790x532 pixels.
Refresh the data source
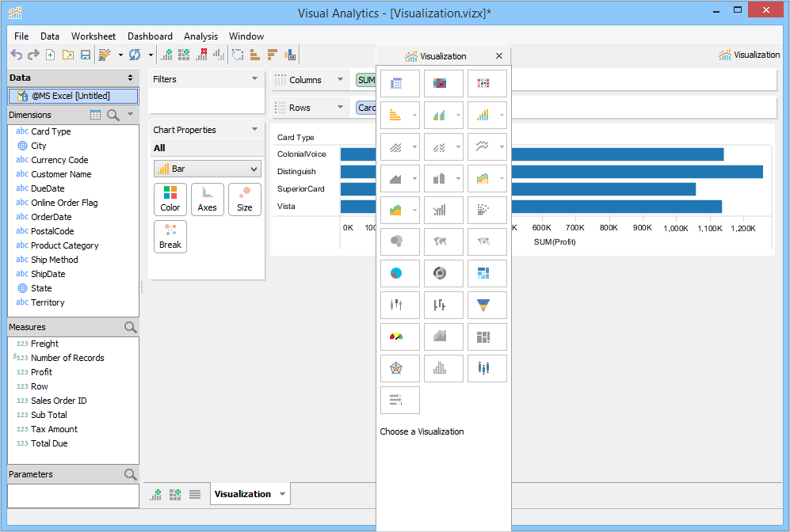point(135,54)
